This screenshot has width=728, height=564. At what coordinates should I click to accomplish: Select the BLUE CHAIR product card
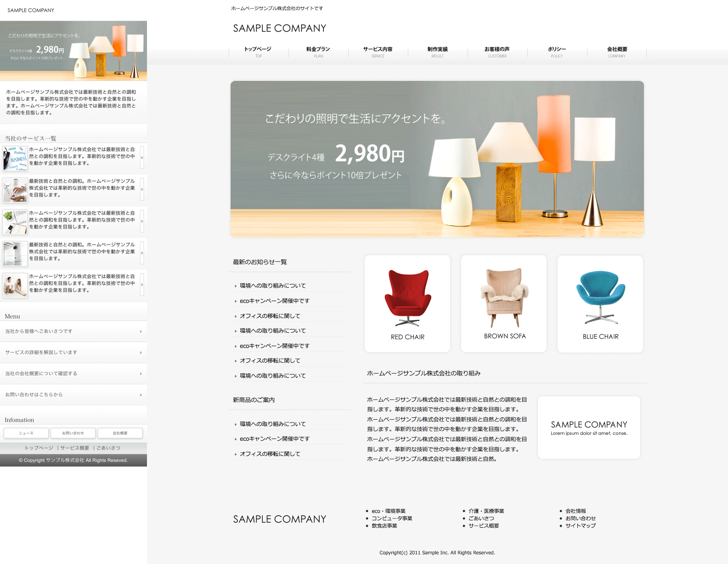pyautogui.click(x=600, y=303)
